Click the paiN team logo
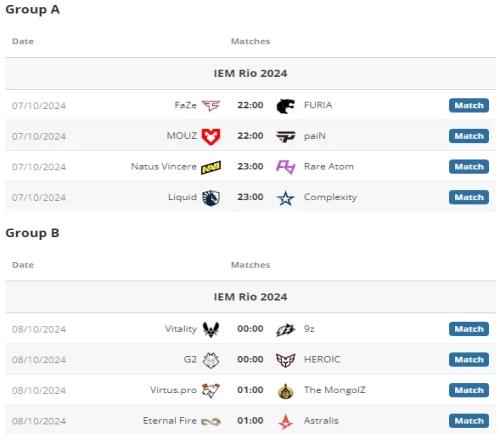The width and height of the screenshot is (500, 440). [286, 136]
